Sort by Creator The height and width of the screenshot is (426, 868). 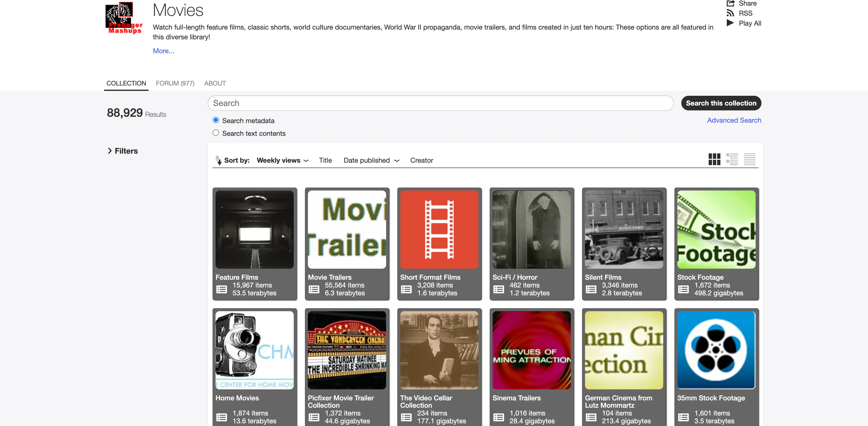pos(422,160)
